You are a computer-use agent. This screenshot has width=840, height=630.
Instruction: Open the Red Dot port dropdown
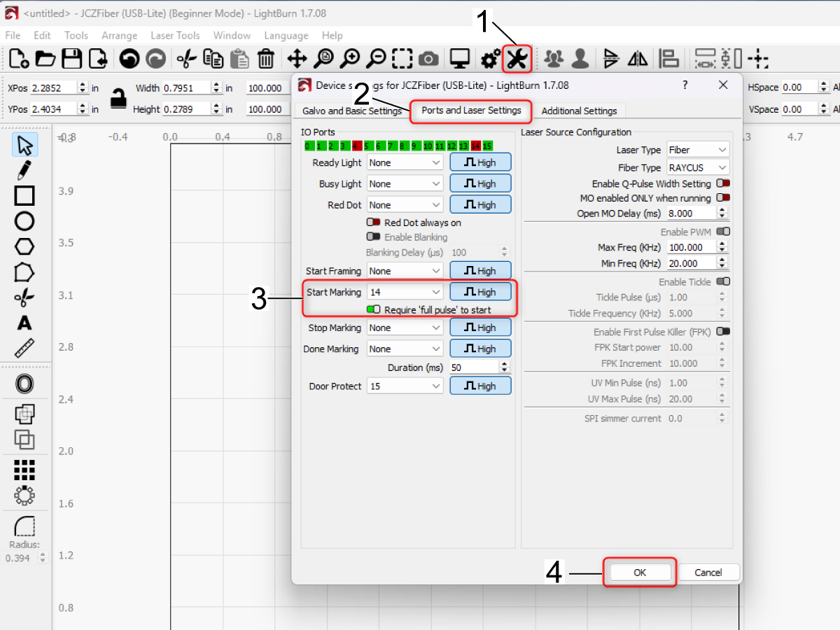(x=405, y=205)
